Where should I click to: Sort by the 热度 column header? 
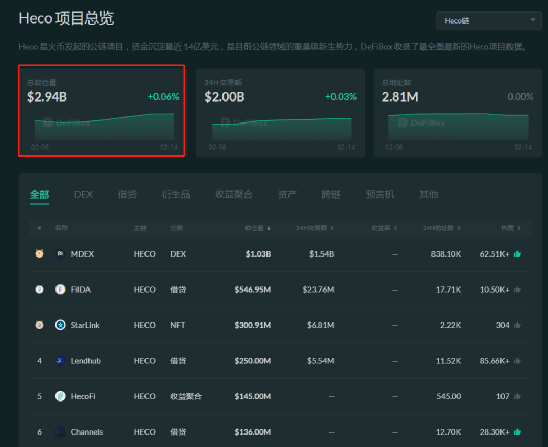(511, 228)
